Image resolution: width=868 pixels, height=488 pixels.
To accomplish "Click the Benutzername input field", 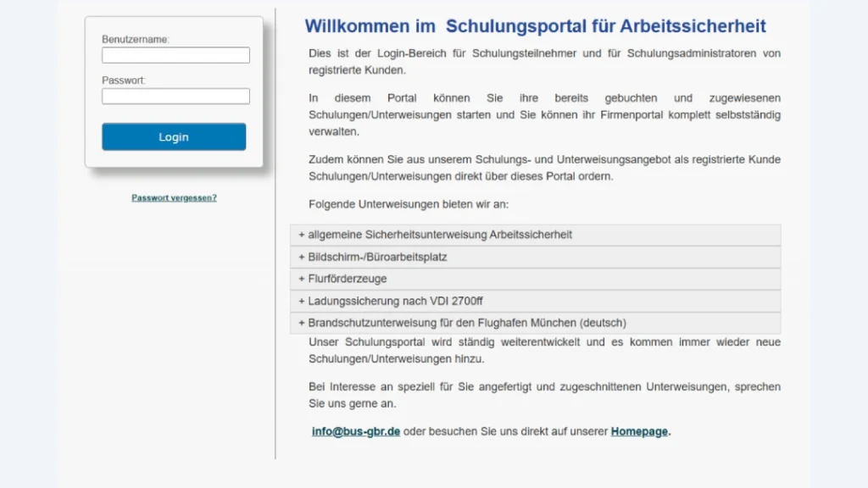I will click(x=175, y=55).
